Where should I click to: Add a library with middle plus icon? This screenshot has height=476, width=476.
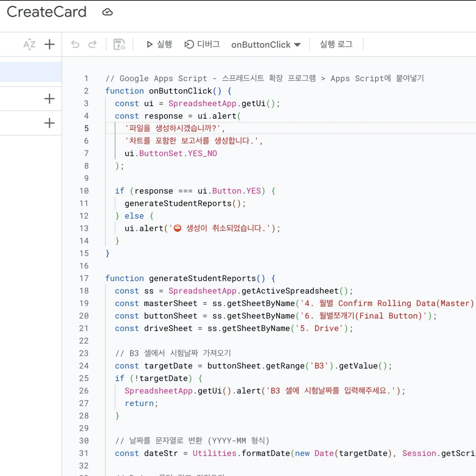click(49, 99)
